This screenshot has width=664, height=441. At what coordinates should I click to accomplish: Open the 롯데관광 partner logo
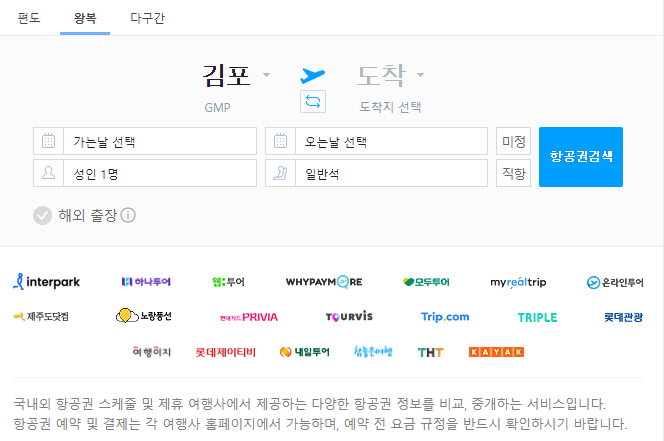click(623, 317)
